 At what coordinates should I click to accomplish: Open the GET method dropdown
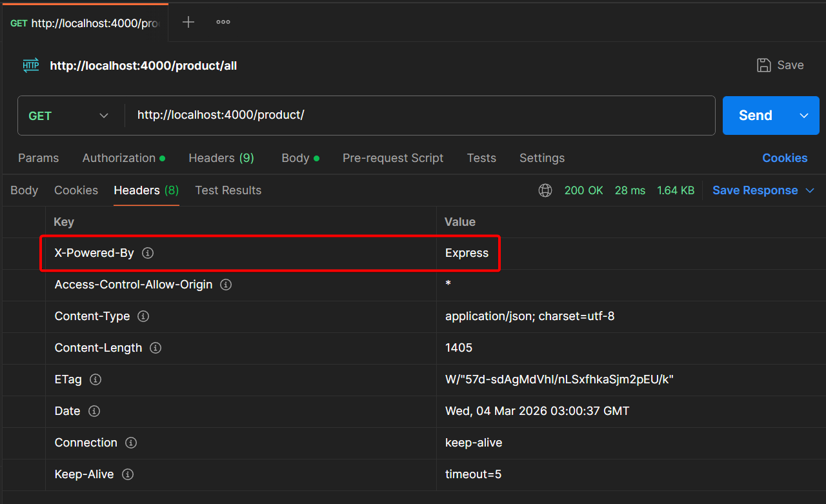pyautogui.click(x=69, y=116)
